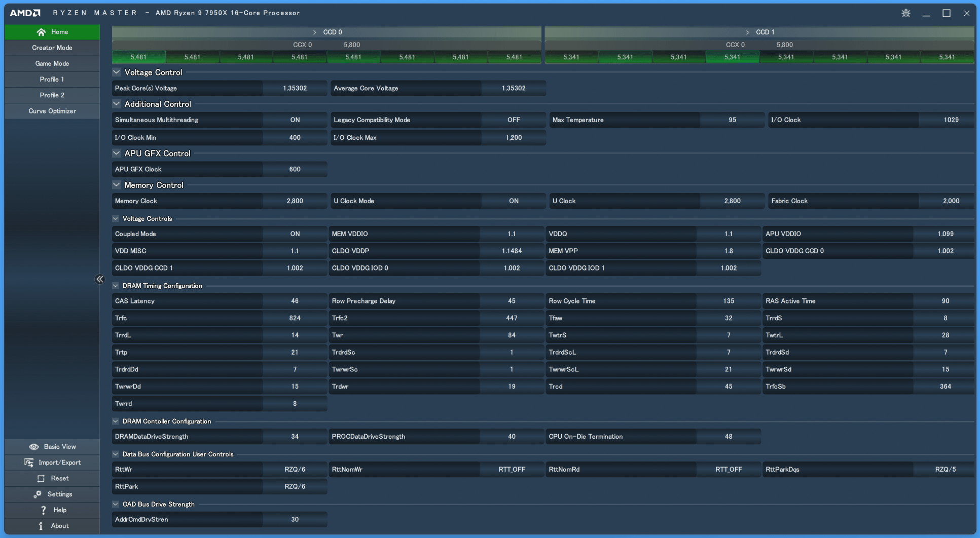Click APU VDDIO value 1.099

[x=946, y=234]
